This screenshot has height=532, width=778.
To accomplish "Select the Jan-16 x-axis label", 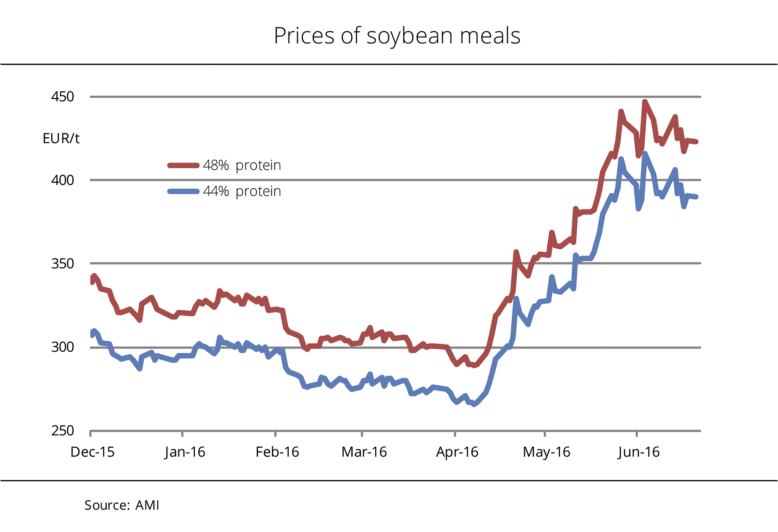I will [185, 452].
